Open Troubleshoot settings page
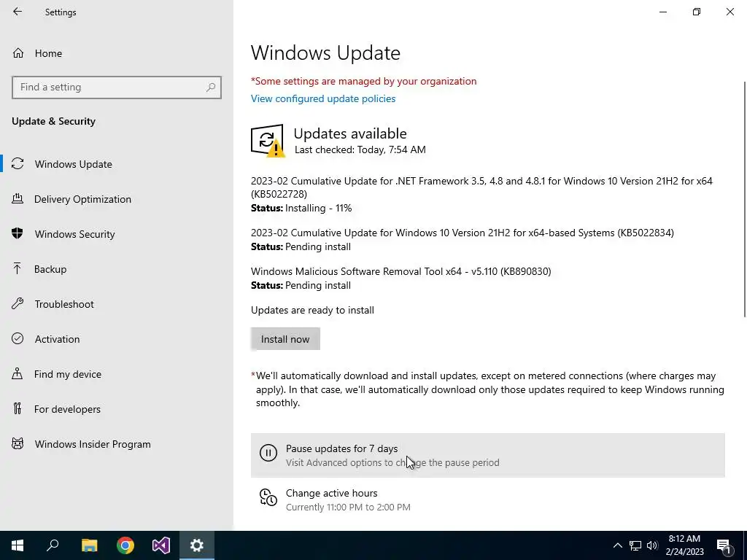 117,304
